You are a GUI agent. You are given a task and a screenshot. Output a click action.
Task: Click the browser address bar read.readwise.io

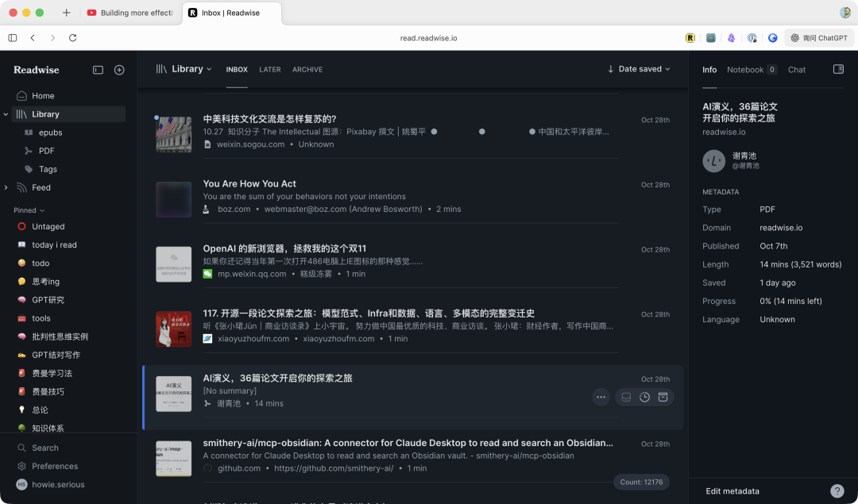coord(428,38)
